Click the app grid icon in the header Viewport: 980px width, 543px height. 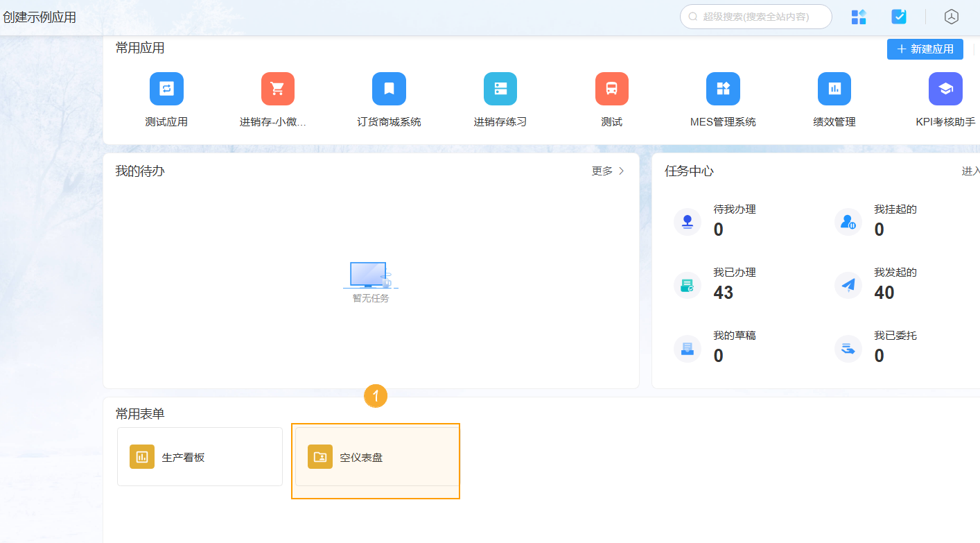(x=859, y=17)
